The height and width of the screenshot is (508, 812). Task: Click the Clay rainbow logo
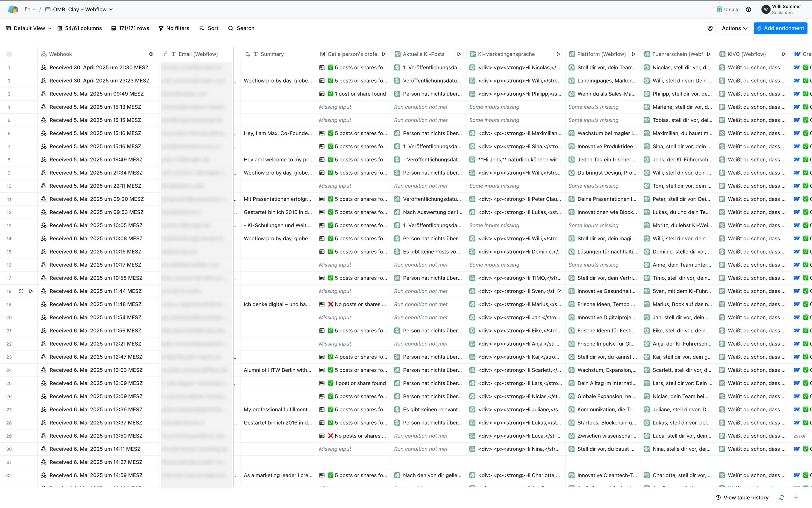13,9
